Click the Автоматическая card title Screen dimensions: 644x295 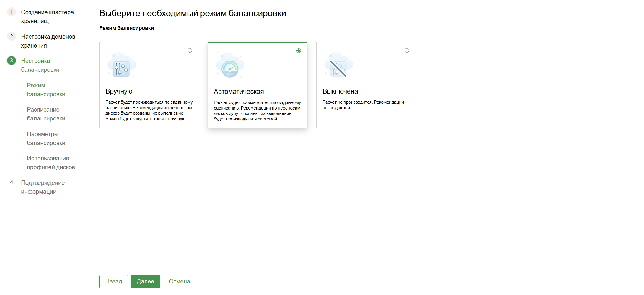(239, 92)
